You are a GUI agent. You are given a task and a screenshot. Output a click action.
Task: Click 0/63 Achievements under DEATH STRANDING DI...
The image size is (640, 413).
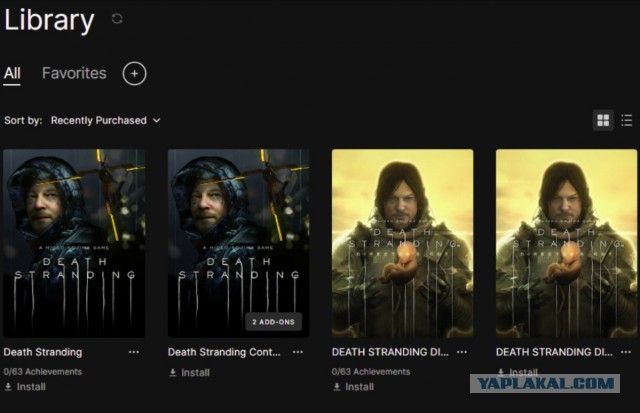coord(371,372)
